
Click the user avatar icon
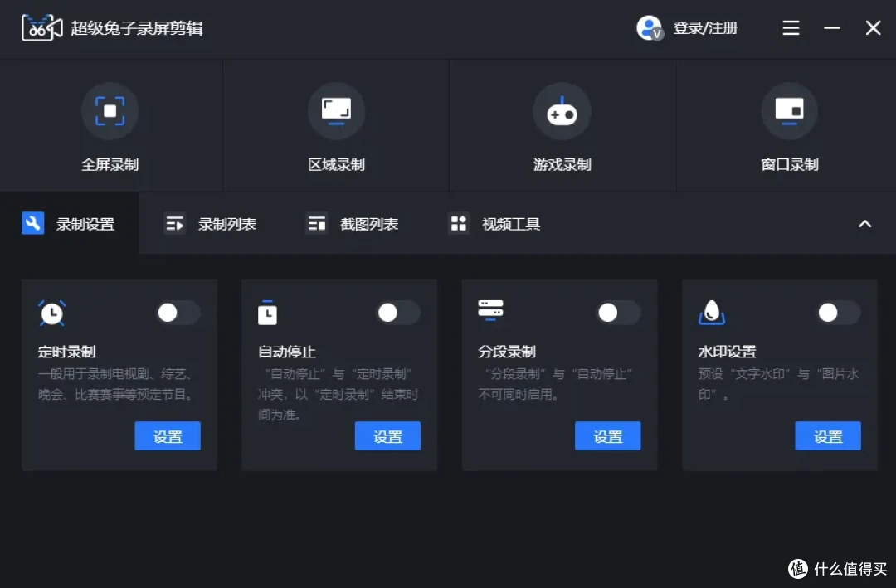649,28
